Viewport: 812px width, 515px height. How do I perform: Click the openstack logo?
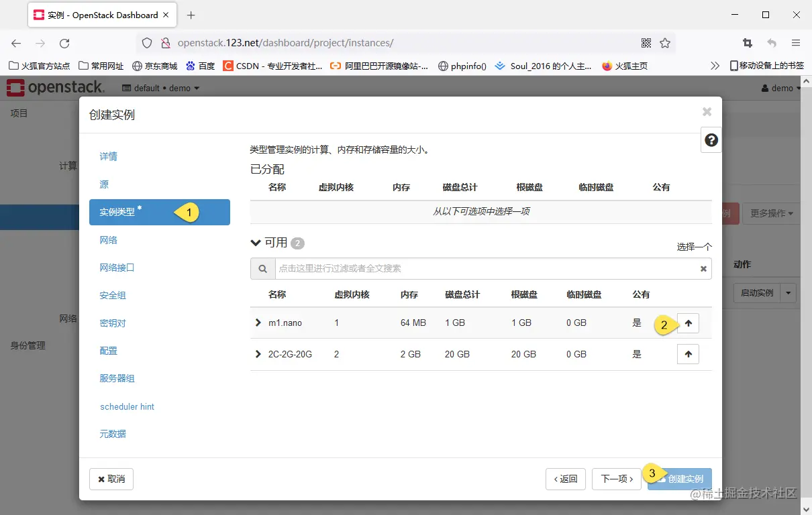tap(56, 87)
